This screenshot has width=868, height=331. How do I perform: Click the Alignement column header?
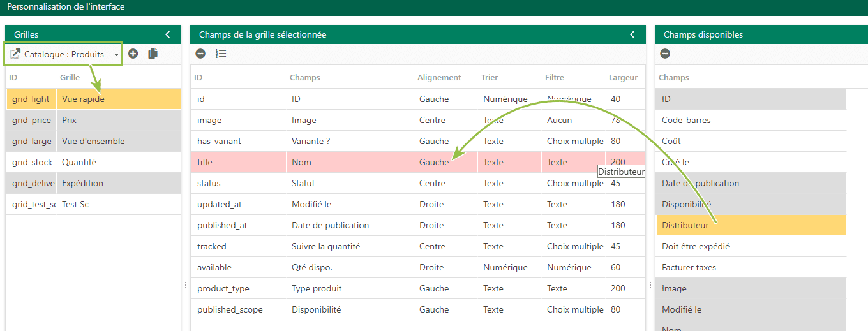[x=439, y=78]
